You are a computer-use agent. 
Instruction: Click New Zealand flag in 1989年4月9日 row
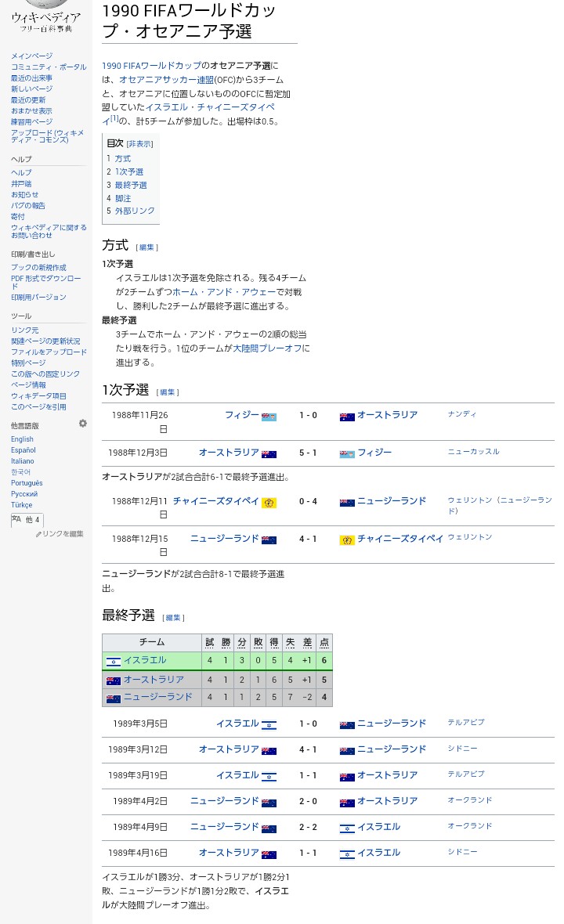click(269, 829)
